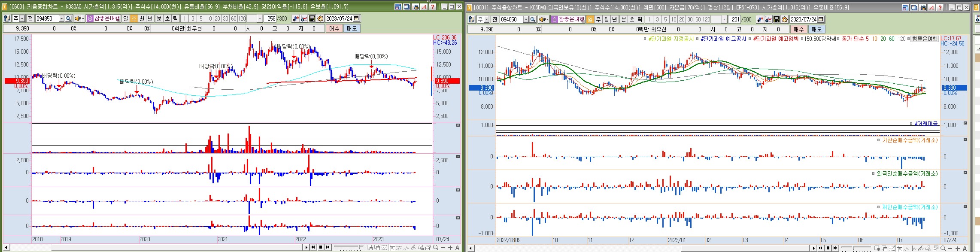The image size is (980, 252).
Task: Select monthly (월) period in left chart
Action: [x=142, y=18]
